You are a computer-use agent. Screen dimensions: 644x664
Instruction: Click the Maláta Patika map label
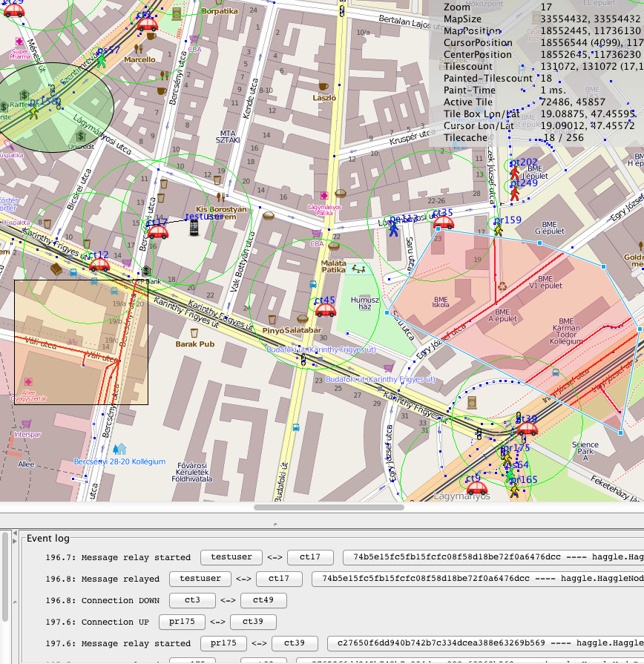334,266
